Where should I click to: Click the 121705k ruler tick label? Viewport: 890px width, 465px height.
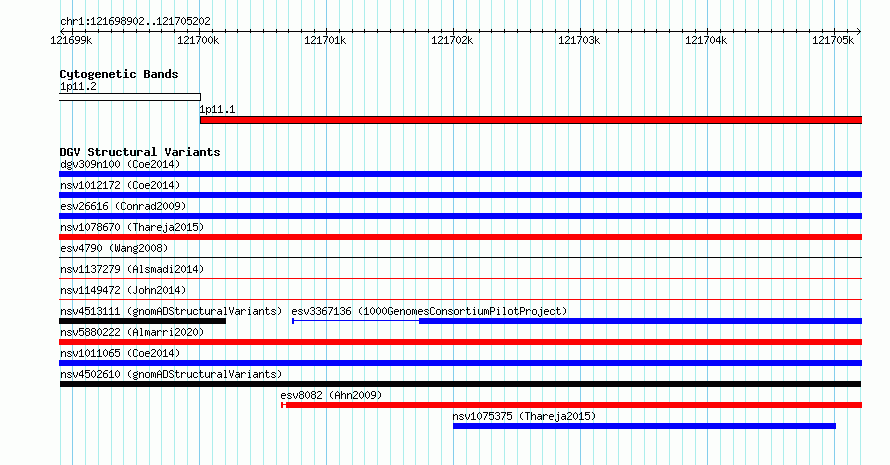[833, 40]
